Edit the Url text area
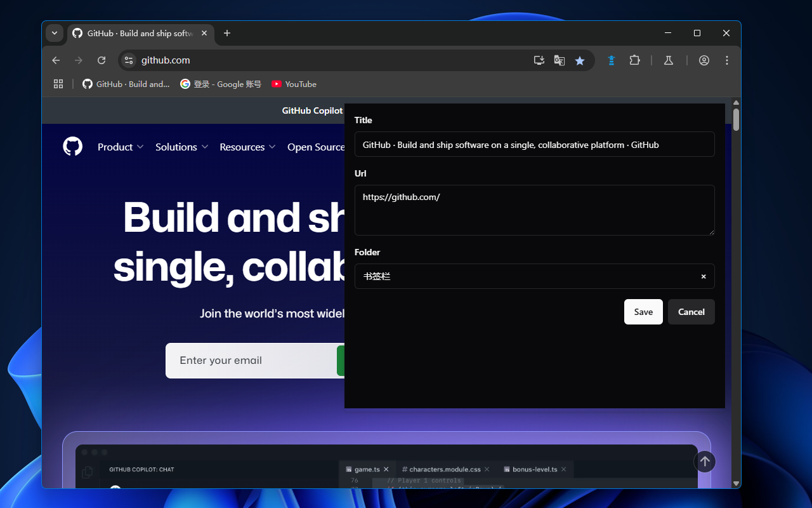Image resolution: width=812 pixels, height=508 pixels. (535, 210)
